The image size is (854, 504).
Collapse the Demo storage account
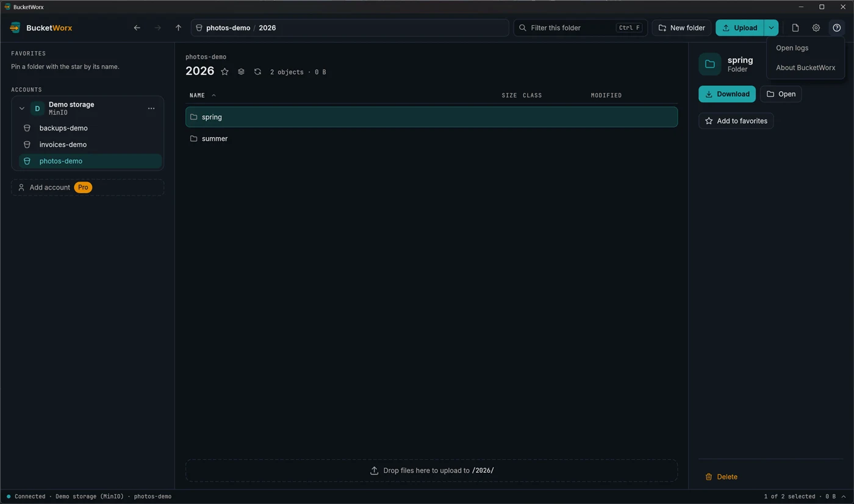(22, 108)
